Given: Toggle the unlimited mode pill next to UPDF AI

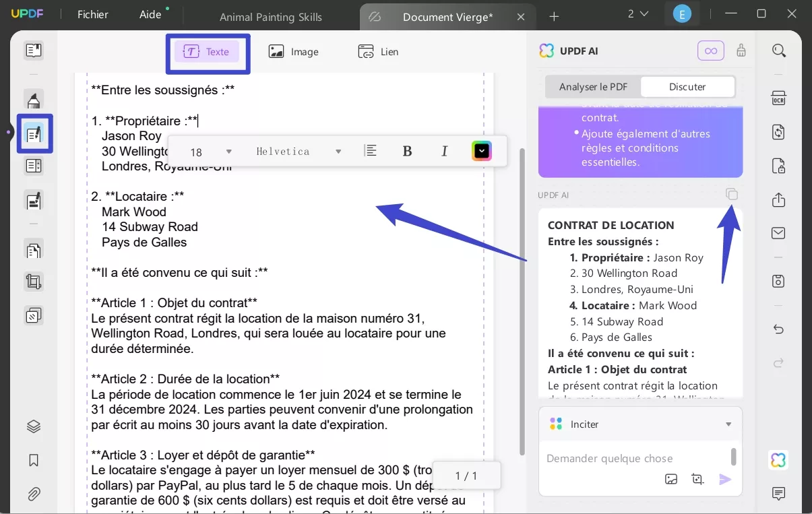Looking at the screenshot, I should tap(711, 51).
